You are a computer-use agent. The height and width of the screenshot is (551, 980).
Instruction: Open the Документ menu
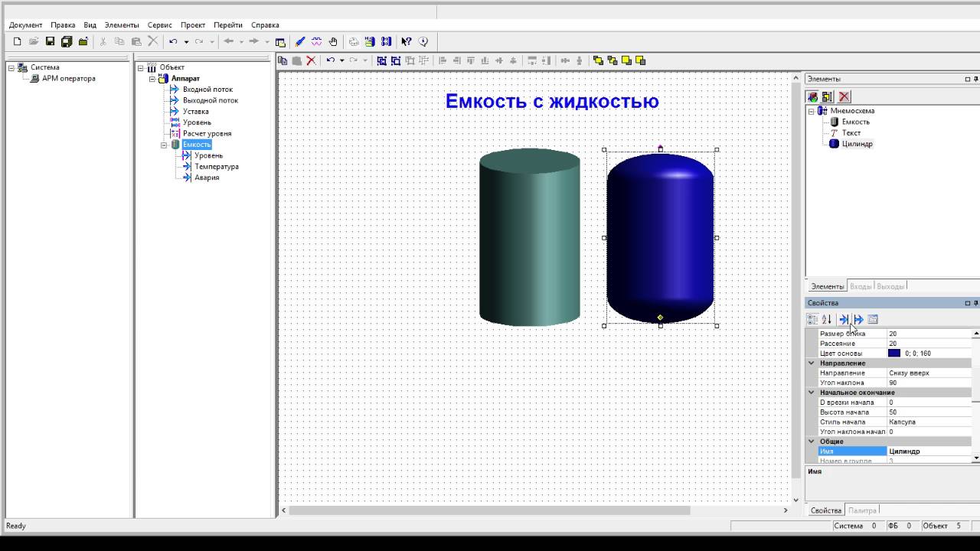(x=25, y=24)
